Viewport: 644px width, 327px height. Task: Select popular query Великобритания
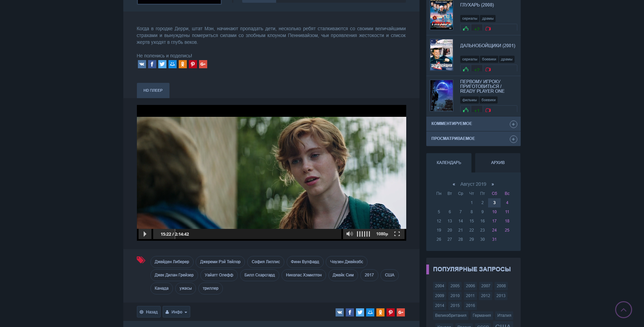point(451,315)
